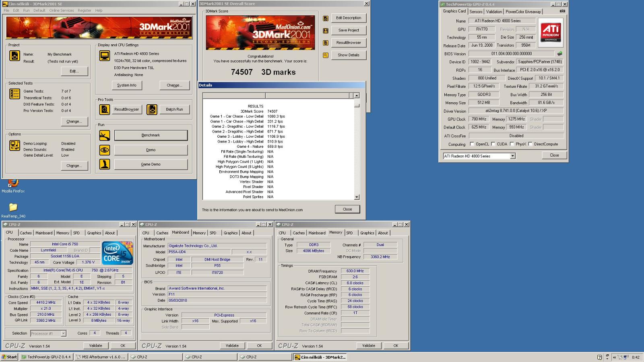Click the Demo eye icon
This screenshot has height=362, width=644.
pos(105,150)
